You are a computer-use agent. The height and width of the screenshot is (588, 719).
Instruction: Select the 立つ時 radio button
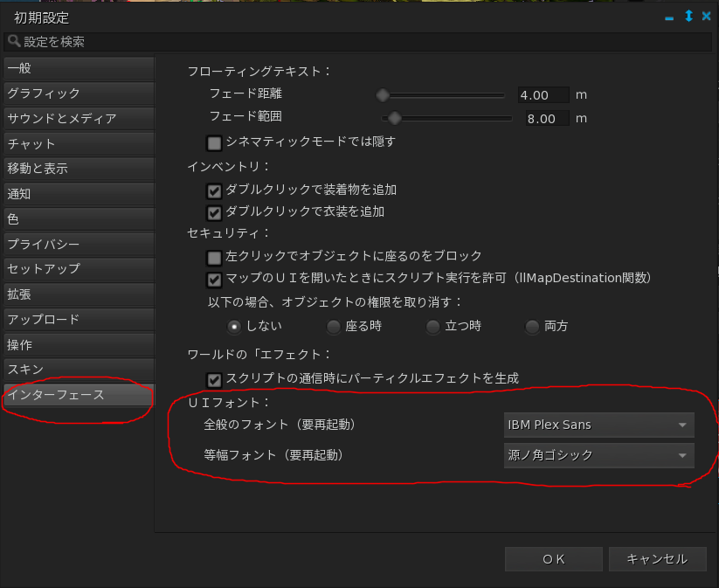click(432, 327)
